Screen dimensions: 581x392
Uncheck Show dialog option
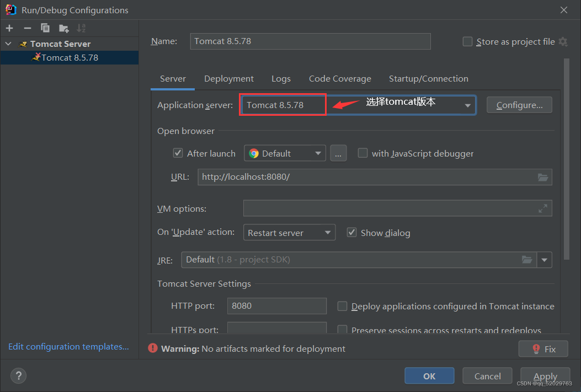pyautogui.click(x=351, y=233)
